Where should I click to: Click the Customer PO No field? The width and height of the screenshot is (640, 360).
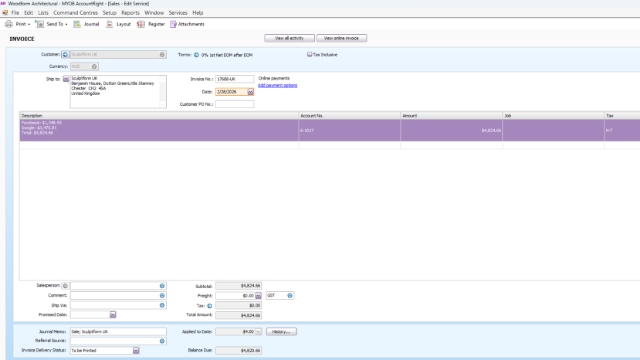pos(235,104)
